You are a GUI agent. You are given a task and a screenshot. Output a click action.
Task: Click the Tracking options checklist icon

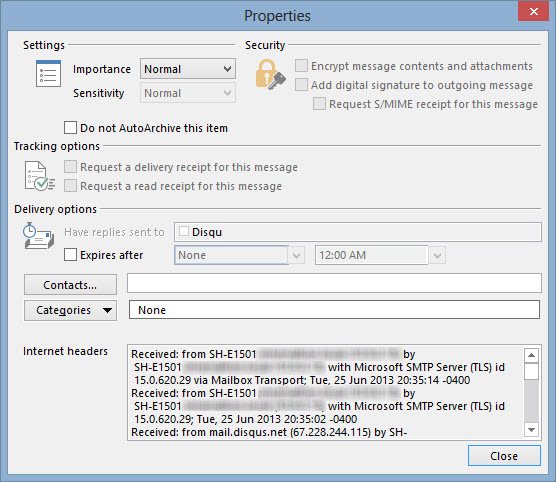[x=40, y=176]
